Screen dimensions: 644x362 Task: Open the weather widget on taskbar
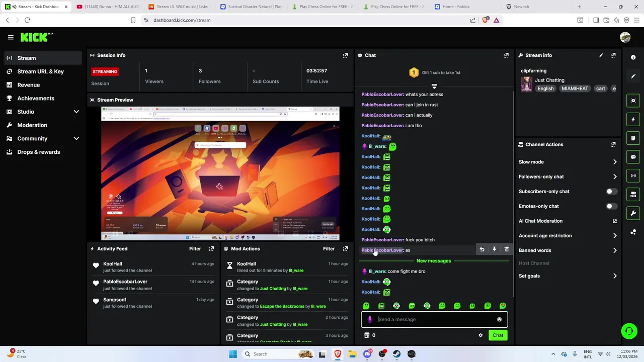click(x=18, y=354)
